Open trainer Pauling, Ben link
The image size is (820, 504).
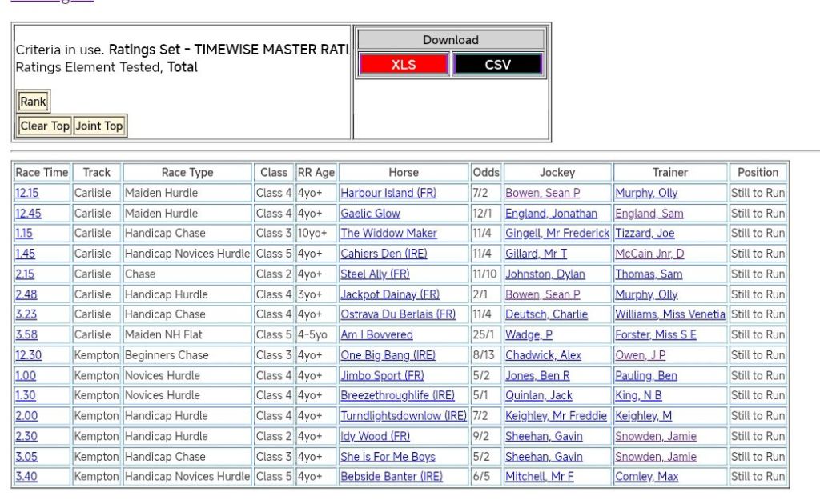645,375
